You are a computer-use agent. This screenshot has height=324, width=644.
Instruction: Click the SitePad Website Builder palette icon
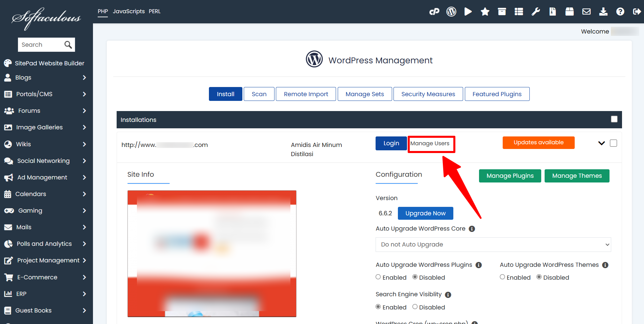click(8, 63)
